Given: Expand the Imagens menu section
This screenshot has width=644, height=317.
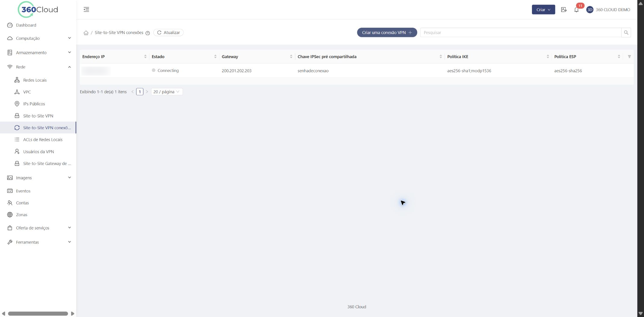Looking at the screenshot, I should [x=38, y=178].
